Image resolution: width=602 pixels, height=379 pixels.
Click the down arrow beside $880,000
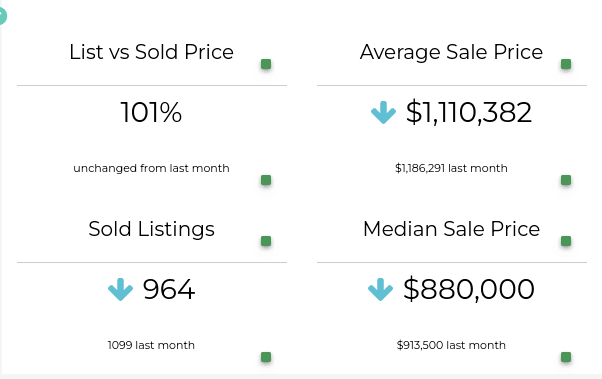(x=380, y=289)
